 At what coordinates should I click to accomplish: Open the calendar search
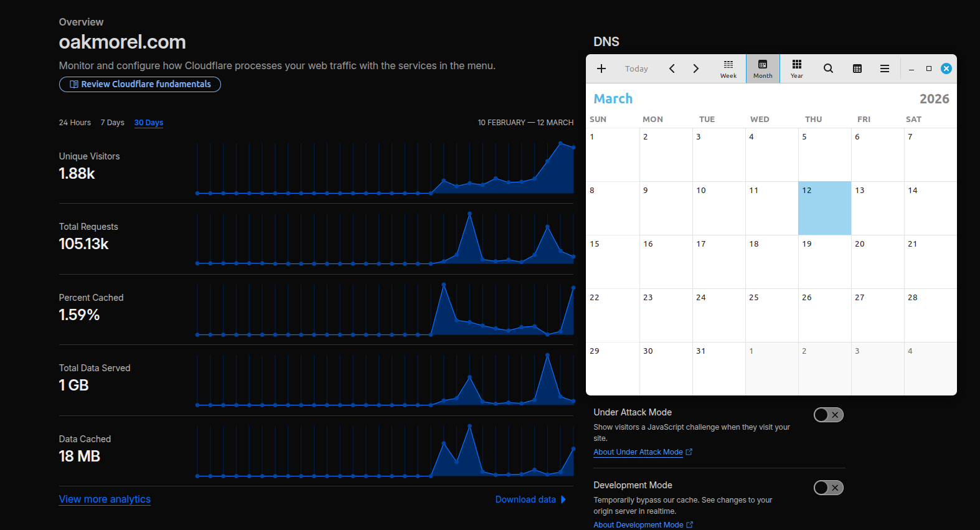pyautogui.click(x=828, y=69)
